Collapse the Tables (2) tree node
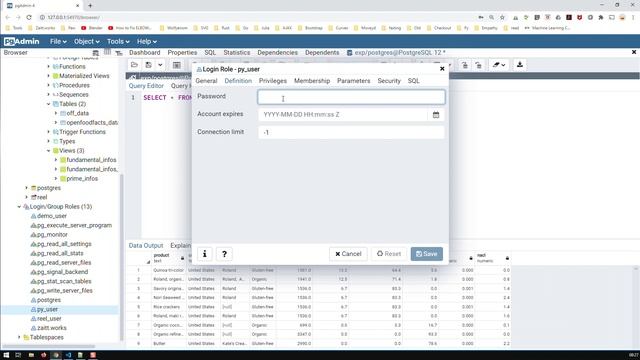Screen dimensions: 640x360 (49, 104)
